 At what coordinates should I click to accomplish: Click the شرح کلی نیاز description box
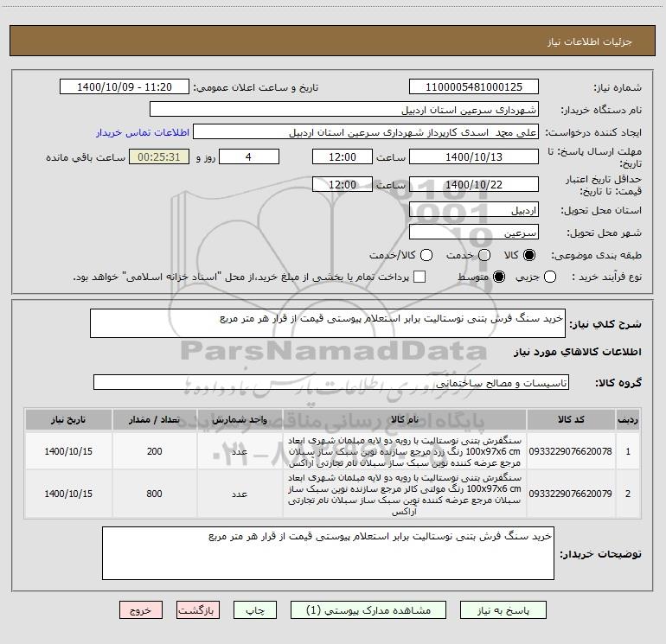point(328,323)
